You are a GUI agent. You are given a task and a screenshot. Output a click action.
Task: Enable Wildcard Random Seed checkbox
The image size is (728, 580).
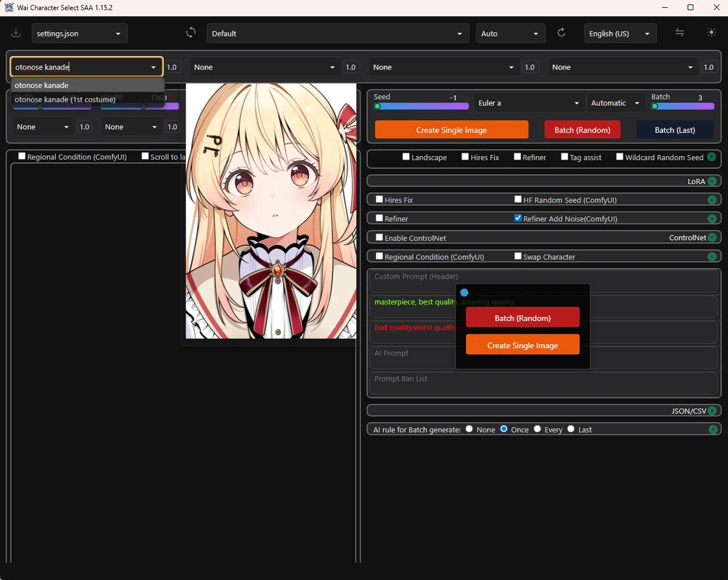620,157
